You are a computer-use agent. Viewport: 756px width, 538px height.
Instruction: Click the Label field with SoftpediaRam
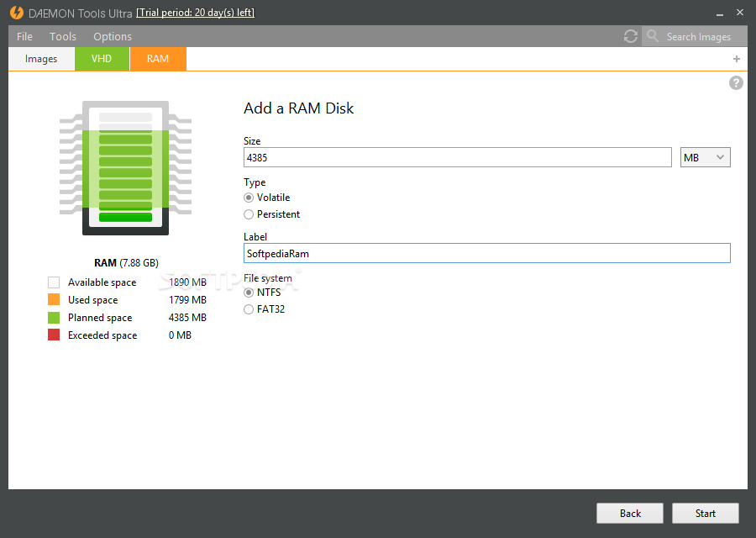[x=487, y=253]
